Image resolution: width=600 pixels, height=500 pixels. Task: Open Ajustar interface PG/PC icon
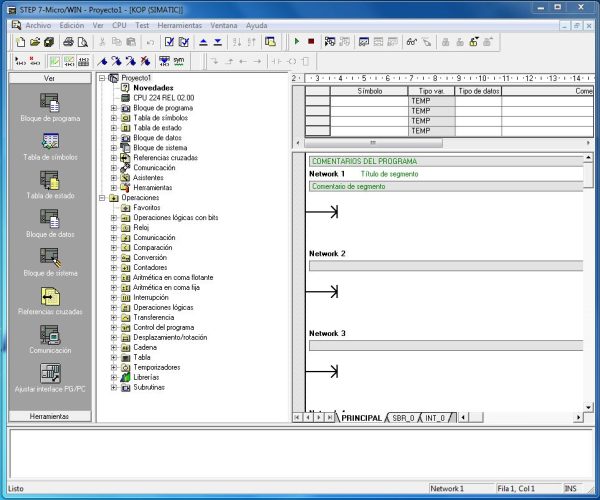(50, 378)
